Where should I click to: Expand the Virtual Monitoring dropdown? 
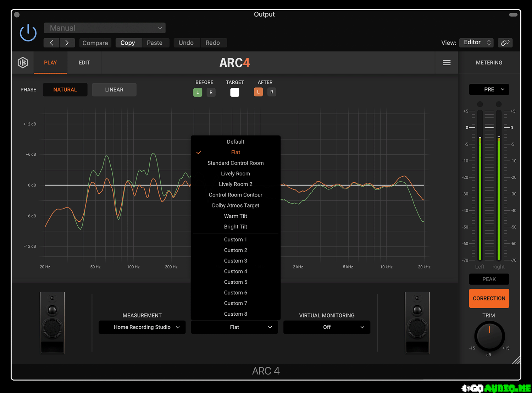pos(327,327)
